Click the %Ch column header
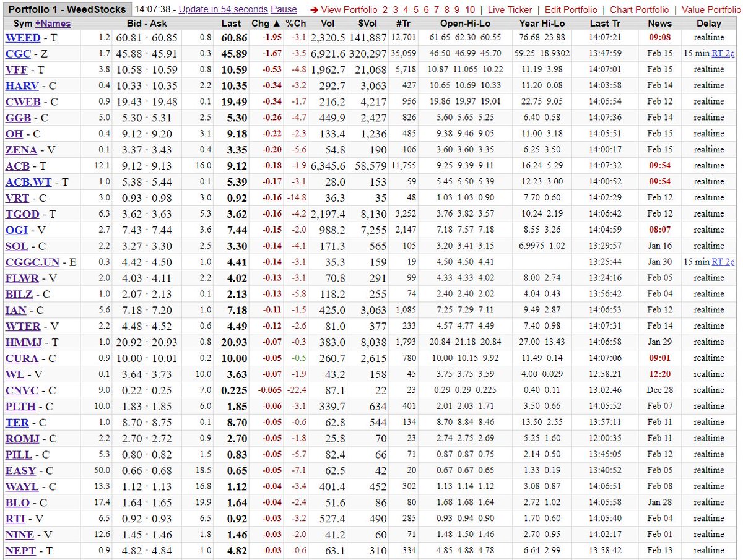This screenshot has height=560, width=743. [x=296, y=24]
